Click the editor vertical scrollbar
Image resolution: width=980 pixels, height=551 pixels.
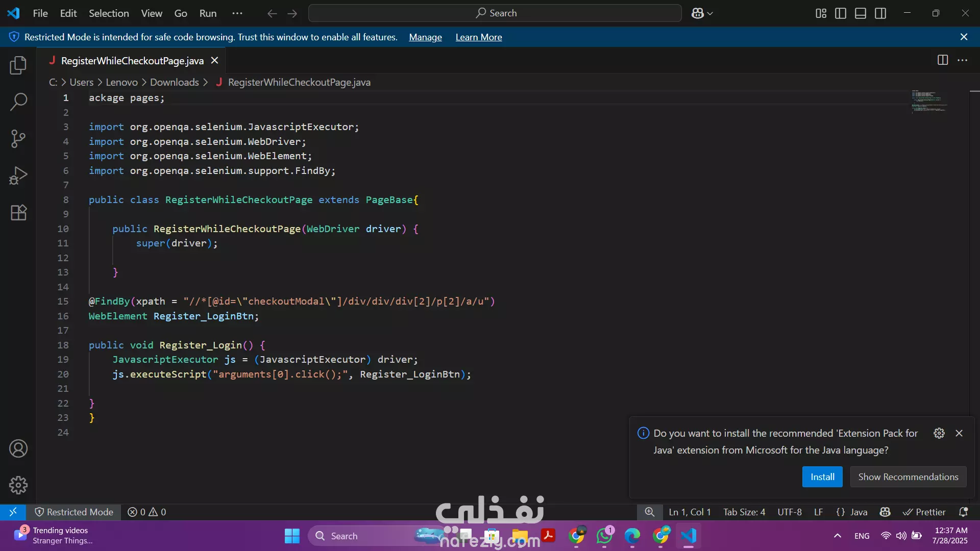point(974,296)
